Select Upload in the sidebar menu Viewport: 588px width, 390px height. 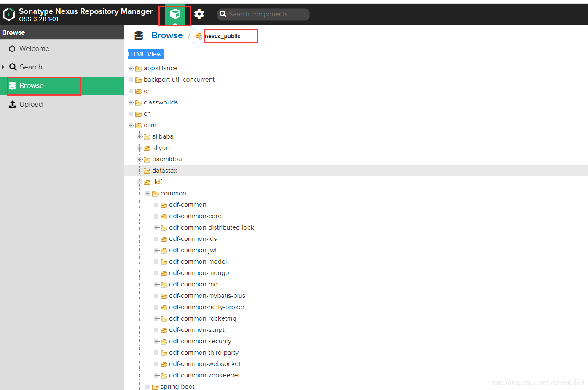coord(62,104)
